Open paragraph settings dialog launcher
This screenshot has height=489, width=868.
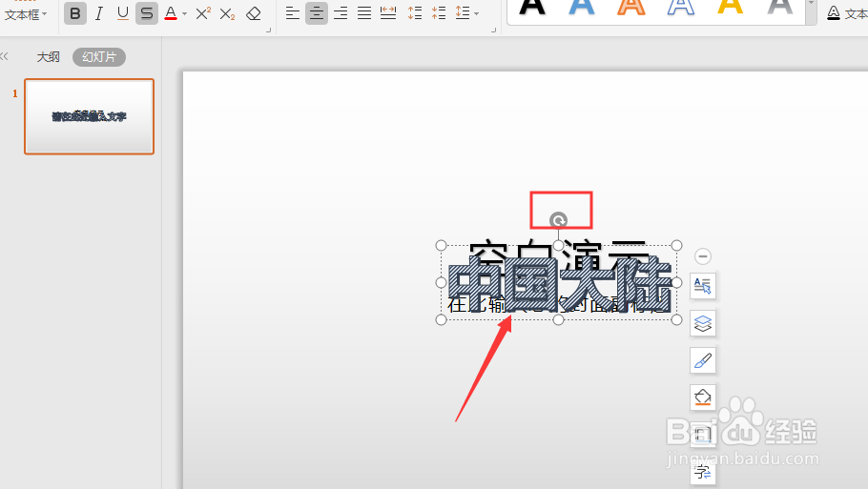[x=493, y=30]
